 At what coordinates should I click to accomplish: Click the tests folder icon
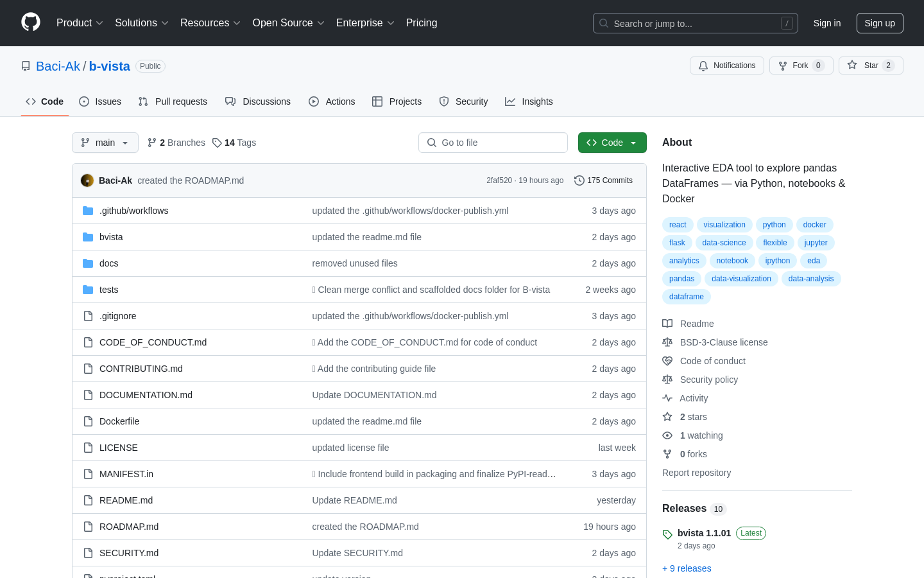[x=88, y=290]
